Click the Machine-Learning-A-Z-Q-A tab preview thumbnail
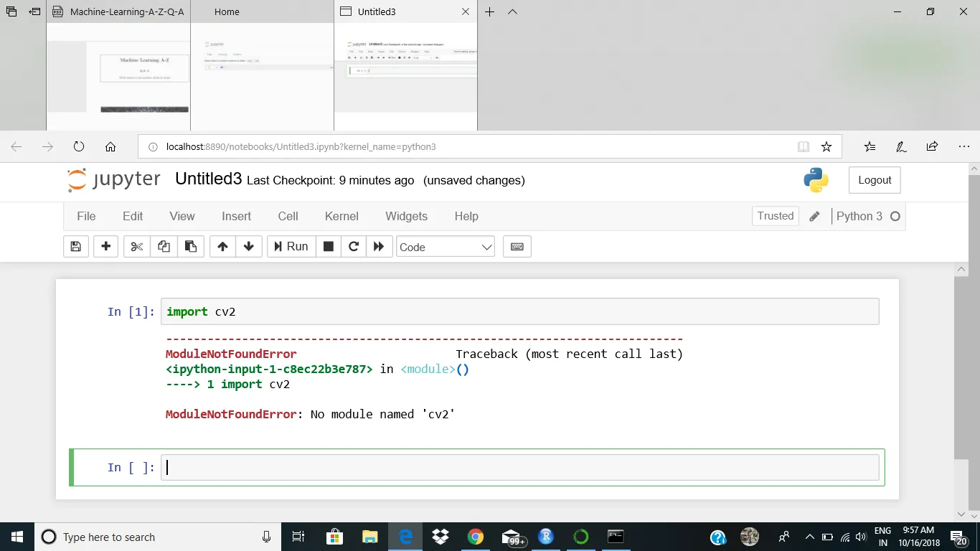 click(x=118, y=77)
